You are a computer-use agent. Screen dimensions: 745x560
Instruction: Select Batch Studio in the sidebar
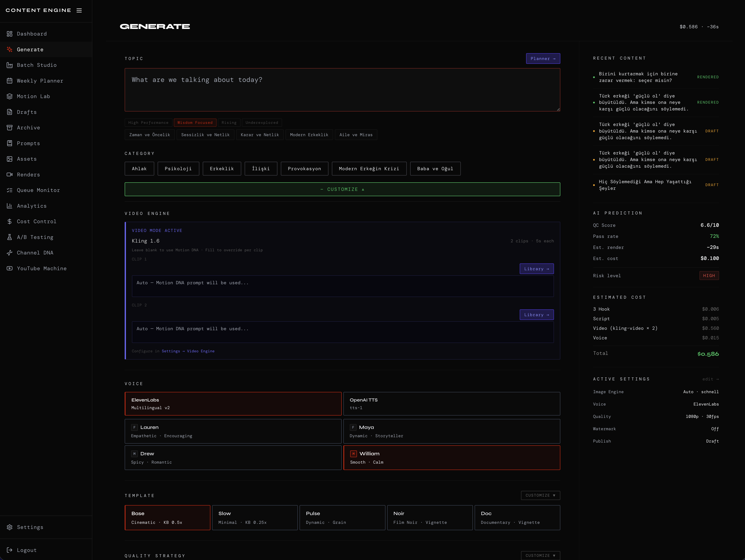click(x=36, y=65)
